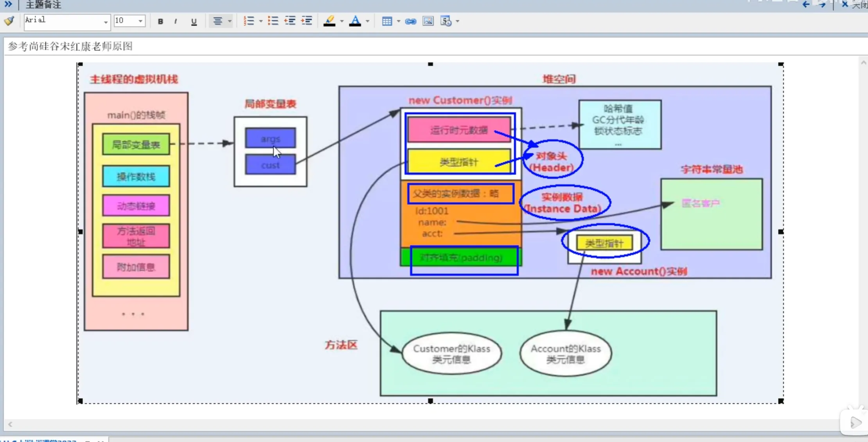Click the 主题备注 panel title
Screen dimensions: 868x442
coord(43,5)
